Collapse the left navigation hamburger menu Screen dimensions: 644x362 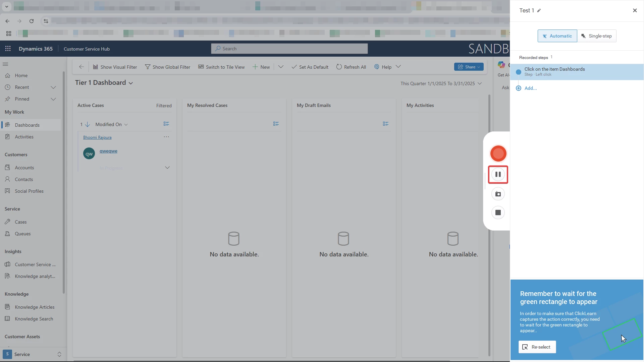point(5,64)
